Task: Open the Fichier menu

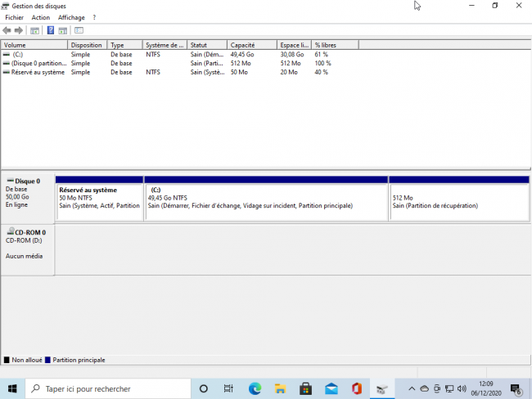Action: [15, 17]
